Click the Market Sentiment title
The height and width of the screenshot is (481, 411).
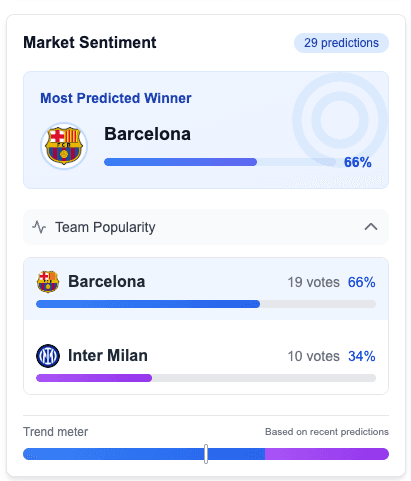click(90, 43)
